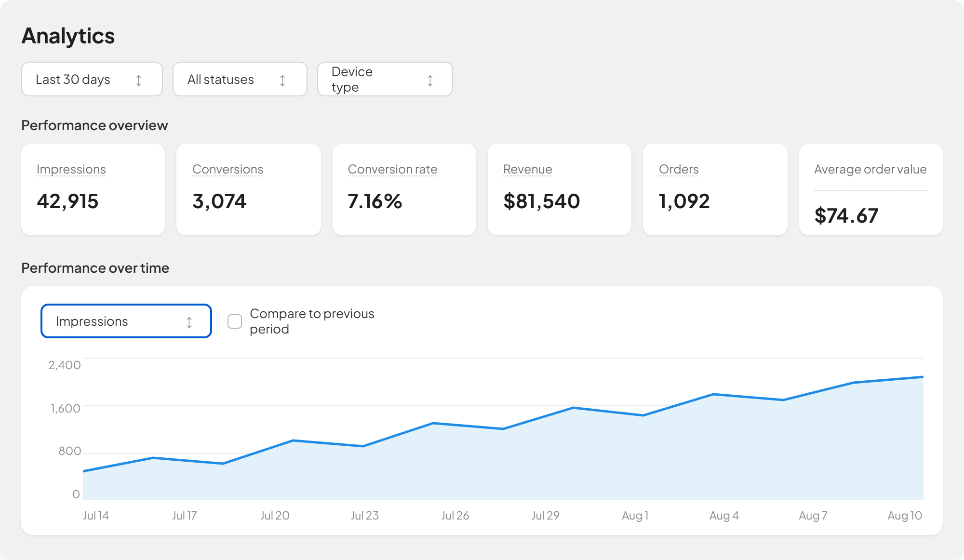
Task: Click the up-down arrows icon in All statuses
Action: pos(282,80)
